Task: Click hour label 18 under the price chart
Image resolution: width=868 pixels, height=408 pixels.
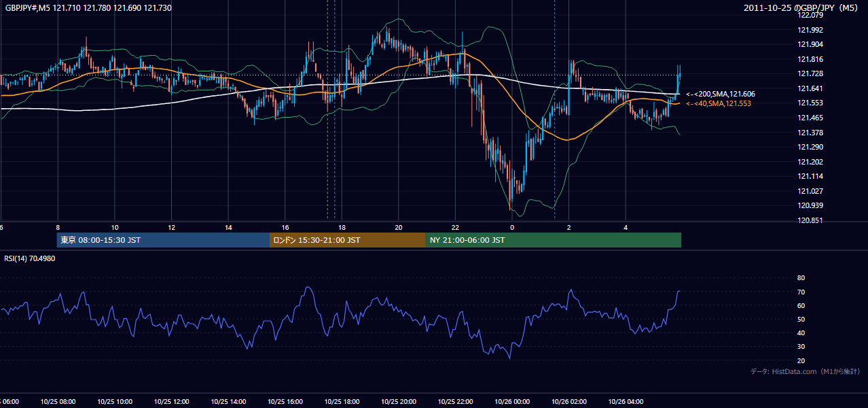Action: [342, 227]
